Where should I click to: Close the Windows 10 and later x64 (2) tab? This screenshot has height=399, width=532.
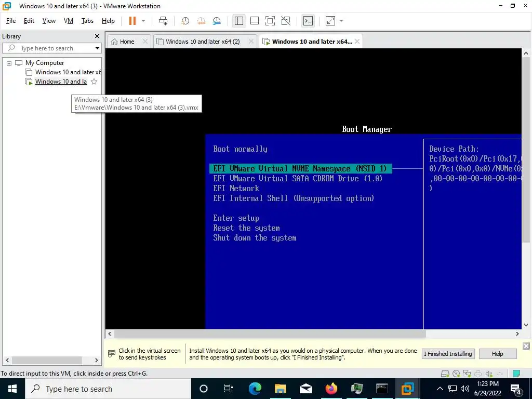point(251,42)
